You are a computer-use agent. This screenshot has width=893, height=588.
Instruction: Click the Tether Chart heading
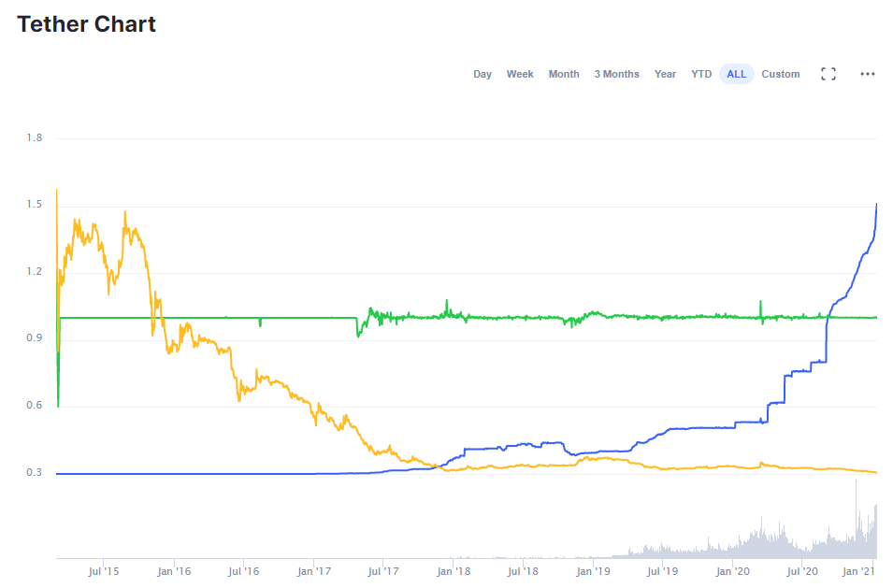[87, 24]
